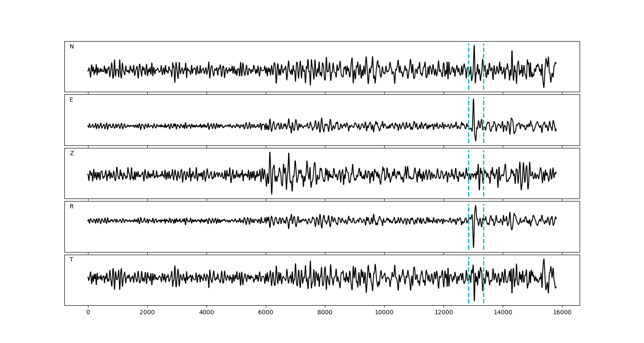Click the N component label
The width and height of the screenshot is (644, 343).
(72, 47)
